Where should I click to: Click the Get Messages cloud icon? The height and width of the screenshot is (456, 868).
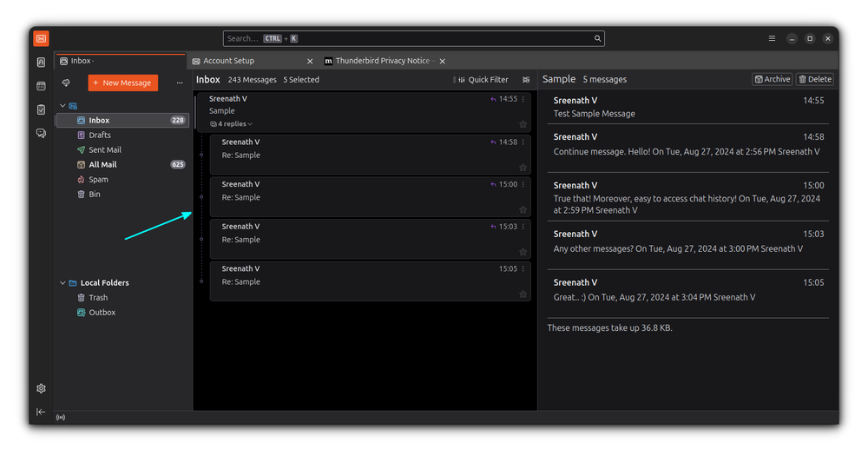click(x=66, y=83)
